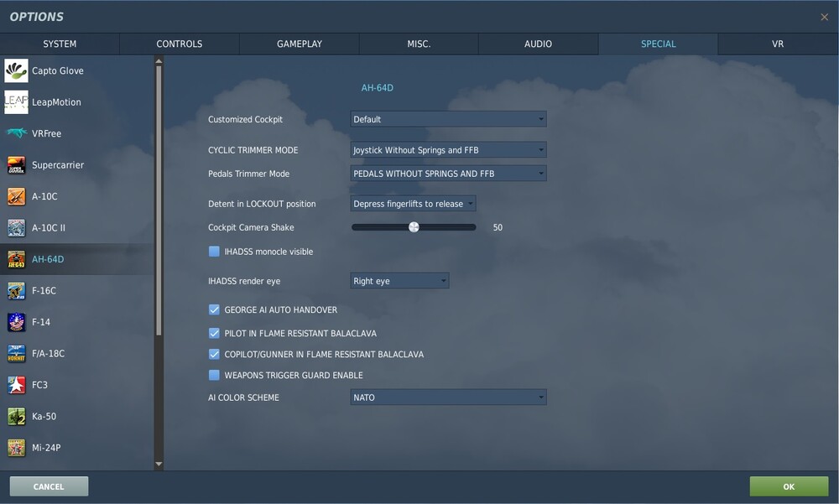Uncheck Copilot/Gunner in Flame Resistant Balaclava
This screenshot has width=839, height=504.
coord(214,354)
